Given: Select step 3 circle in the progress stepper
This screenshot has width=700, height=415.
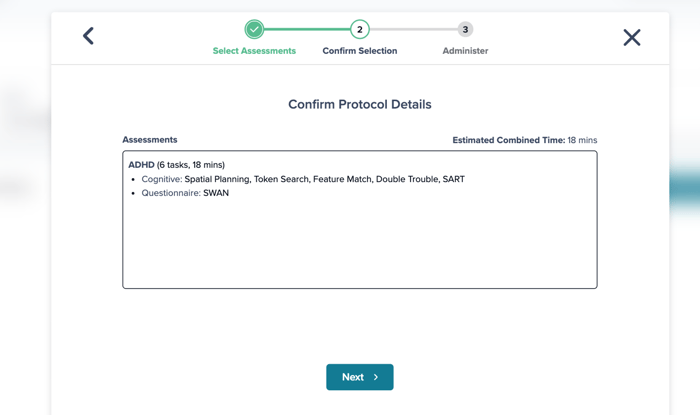Looking at the screenshot, I should click(x=465, y=29).
